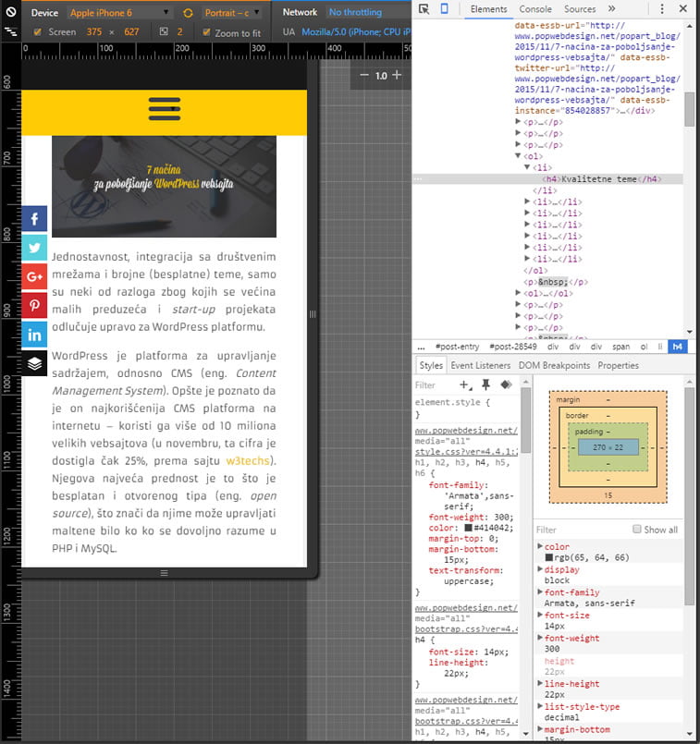Toggle the Screen checkbox
The width and height of the screenshot is (700, 744).
(x=38, y=31)
